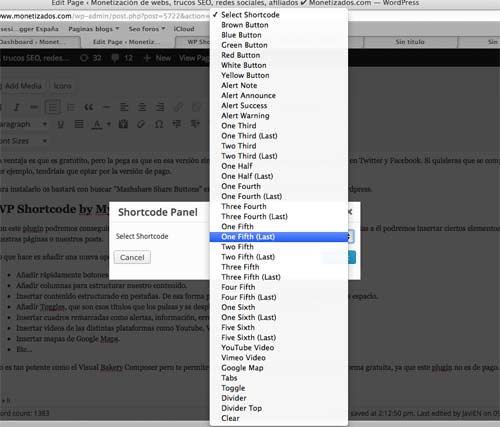
Task: Pick the One Half column shortcode
Action: click(x=279, y=166)
